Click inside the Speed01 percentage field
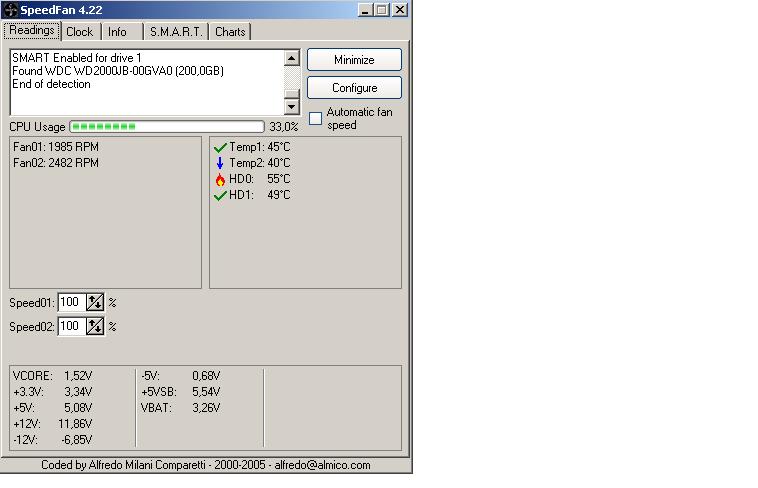This screenshot has width=758, height=488. point(71,302)
